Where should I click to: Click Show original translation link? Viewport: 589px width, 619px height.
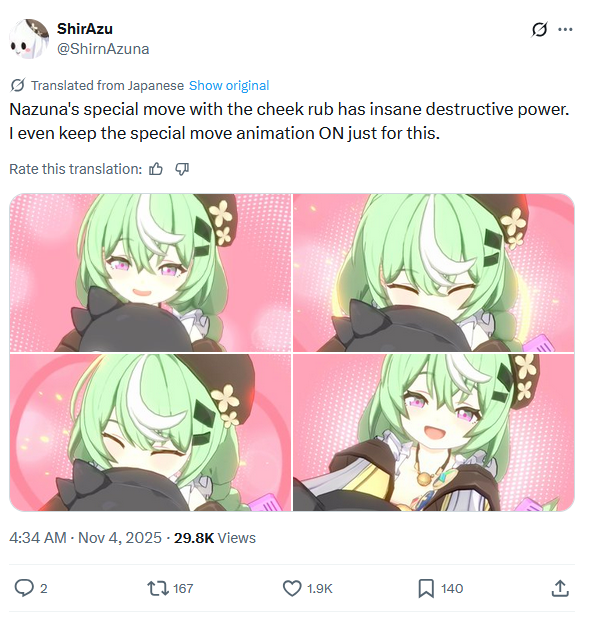pyautogui.click(x=229, y=86)
